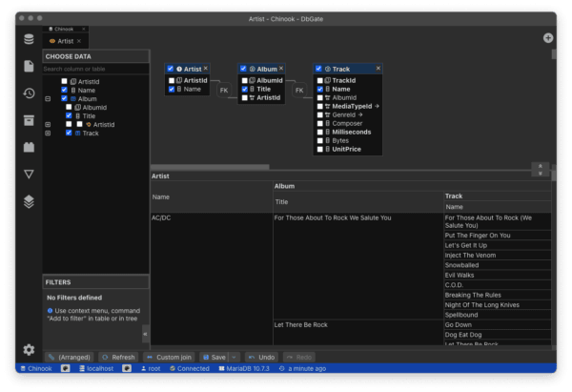Select the AC/DC artist cell

[x=212, y=279]
